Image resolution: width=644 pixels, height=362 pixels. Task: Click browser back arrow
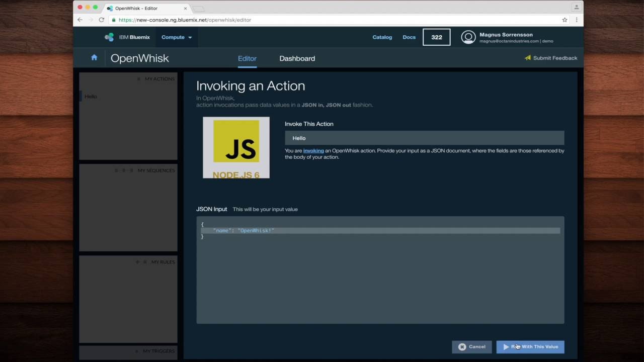tap(80, 20)
